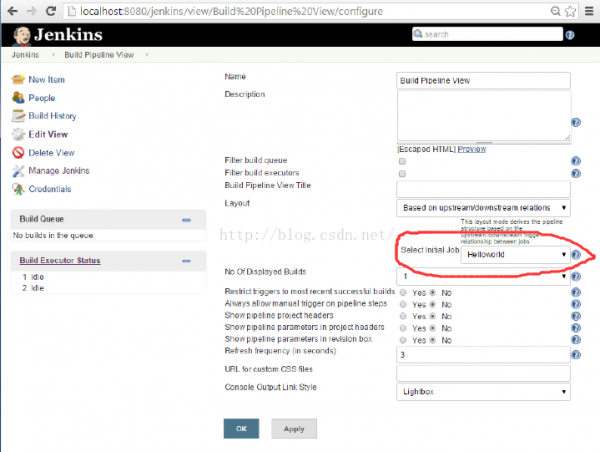The image size is (600, 452).
Task: Choose Delete View in the sidebar
Action: point(52,153)
